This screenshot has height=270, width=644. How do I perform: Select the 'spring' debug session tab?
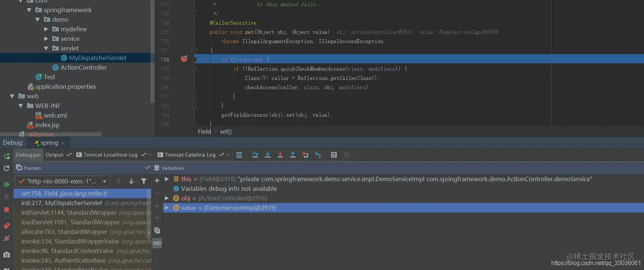(x=49, y=143)
